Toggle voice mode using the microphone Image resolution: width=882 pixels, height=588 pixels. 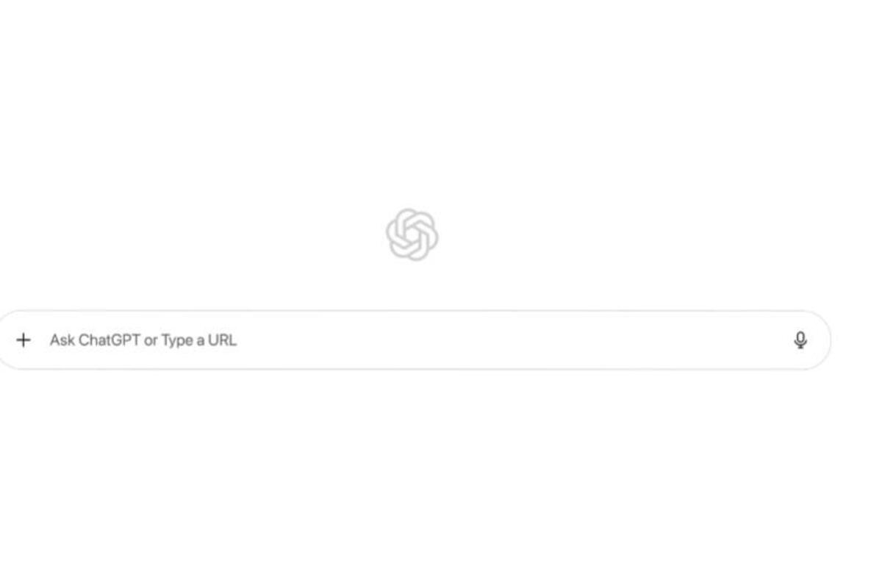[800, 340]
